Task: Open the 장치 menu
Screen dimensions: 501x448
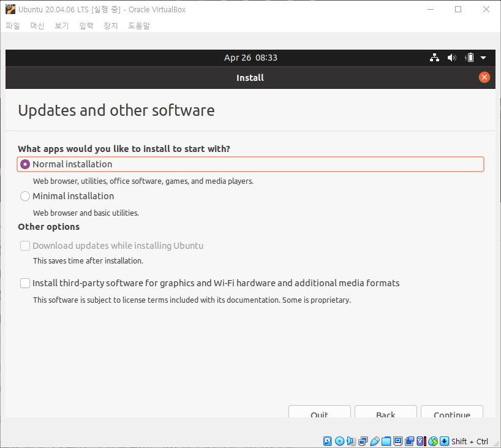Action: pos(111,26)
